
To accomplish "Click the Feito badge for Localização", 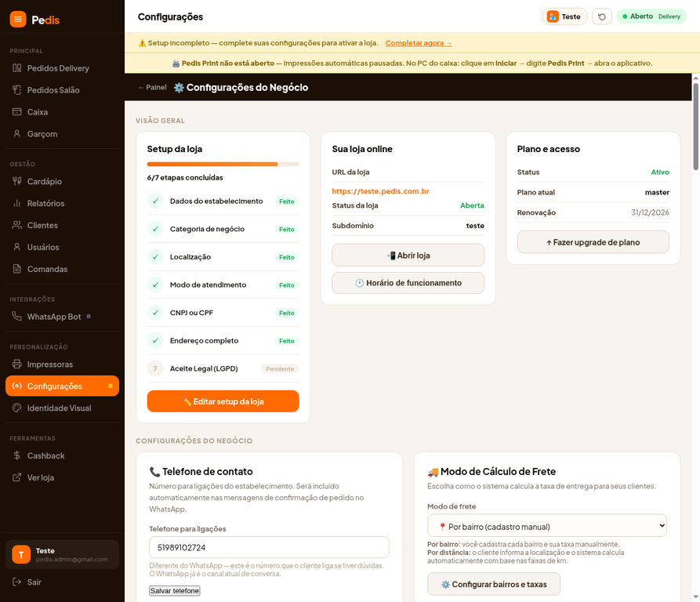I will (x=287, y=257).
